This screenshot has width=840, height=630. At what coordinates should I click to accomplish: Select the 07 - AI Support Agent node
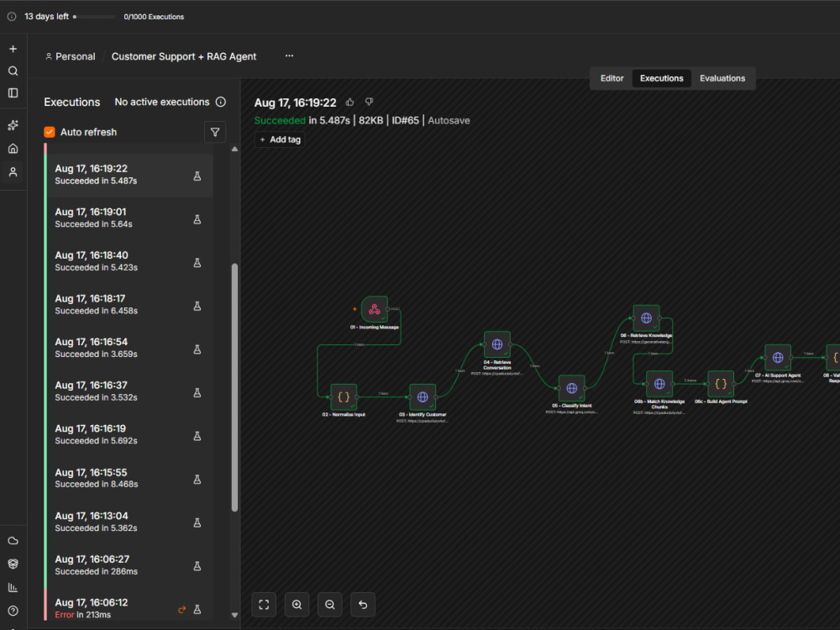(x=778, y=357)
